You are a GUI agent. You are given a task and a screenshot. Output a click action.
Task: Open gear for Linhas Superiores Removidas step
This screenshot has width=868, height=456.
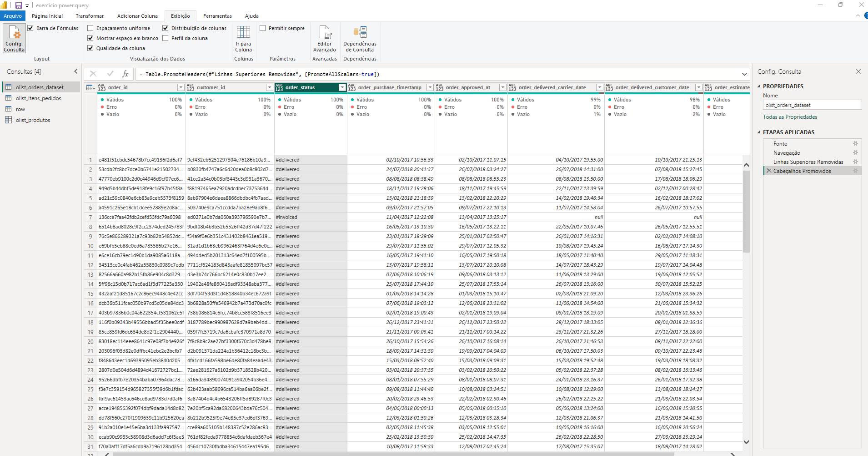[855, 162]
